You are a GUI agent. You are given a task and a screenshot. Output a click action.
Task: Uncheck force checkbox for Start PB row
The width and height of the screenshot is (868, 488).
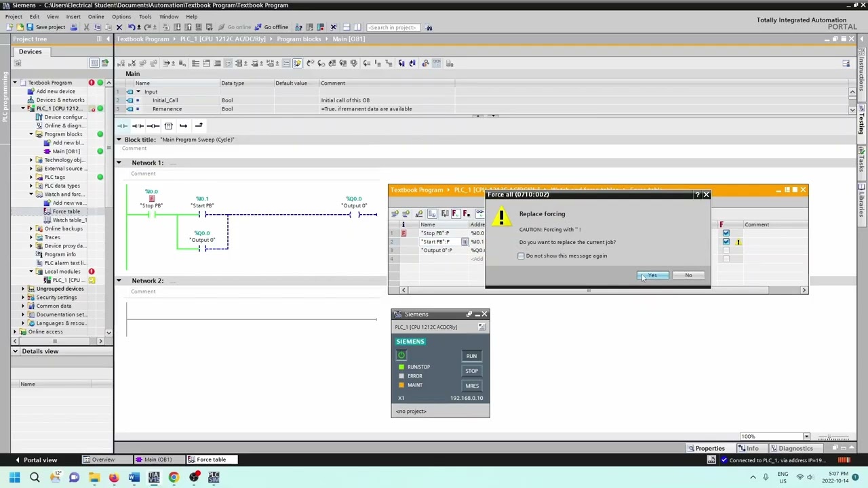(x=726, y=241)
